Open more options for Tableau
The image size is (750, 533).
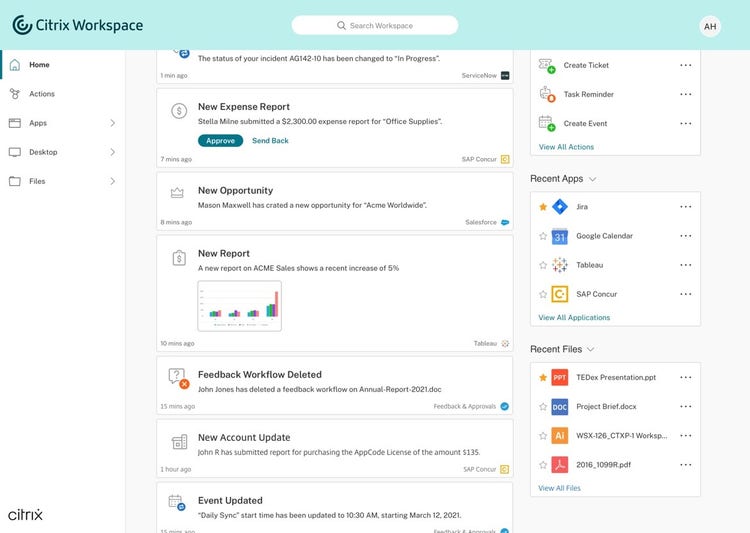tap(685, 265)
